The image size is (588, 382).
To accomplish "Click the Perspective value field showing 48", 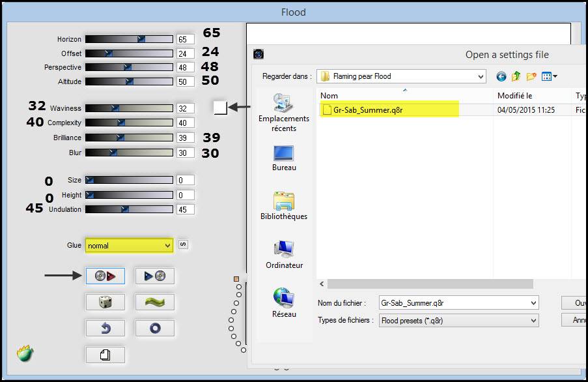I will click(186, 68).
